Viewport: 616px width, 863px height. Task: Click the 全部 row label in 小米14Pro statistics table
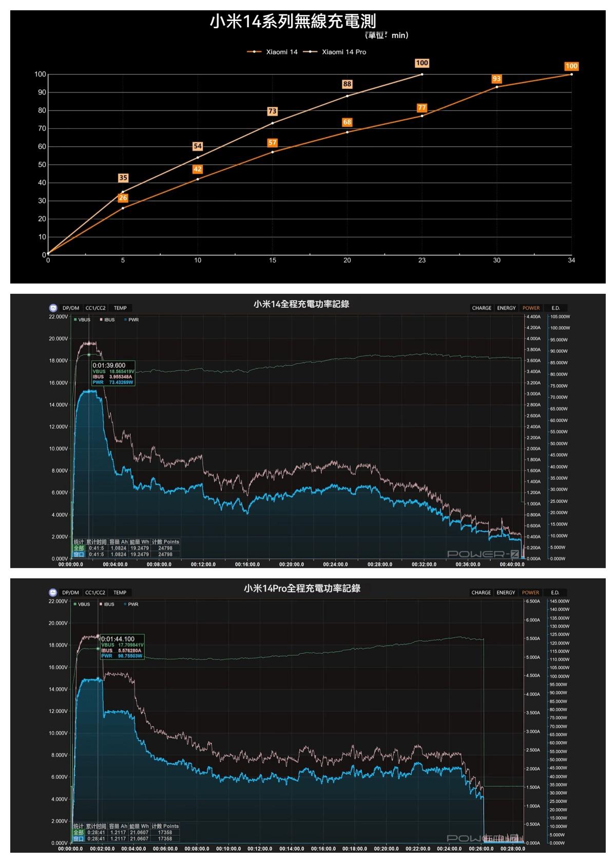point(78,833)
